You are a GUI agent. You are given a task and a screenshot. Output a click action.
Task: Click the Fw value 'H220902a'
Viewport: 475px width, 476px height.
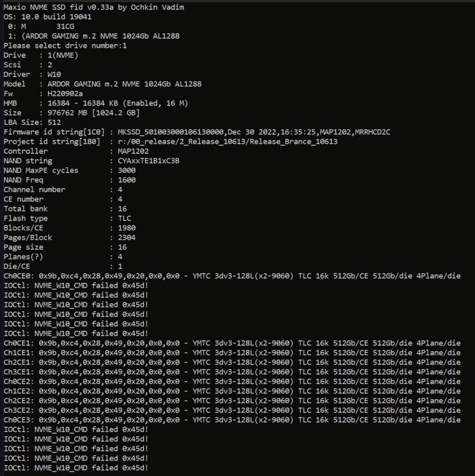[65, 94]
